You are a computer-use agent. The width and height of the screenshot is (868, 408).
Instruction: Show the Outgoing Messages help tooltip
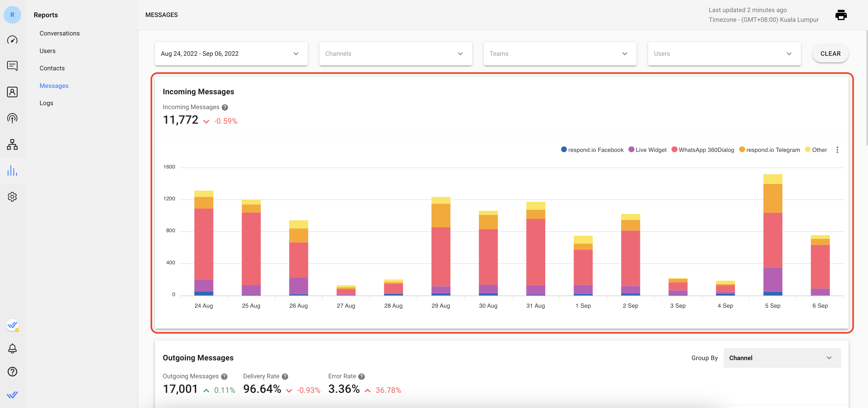tap(224, 376)
